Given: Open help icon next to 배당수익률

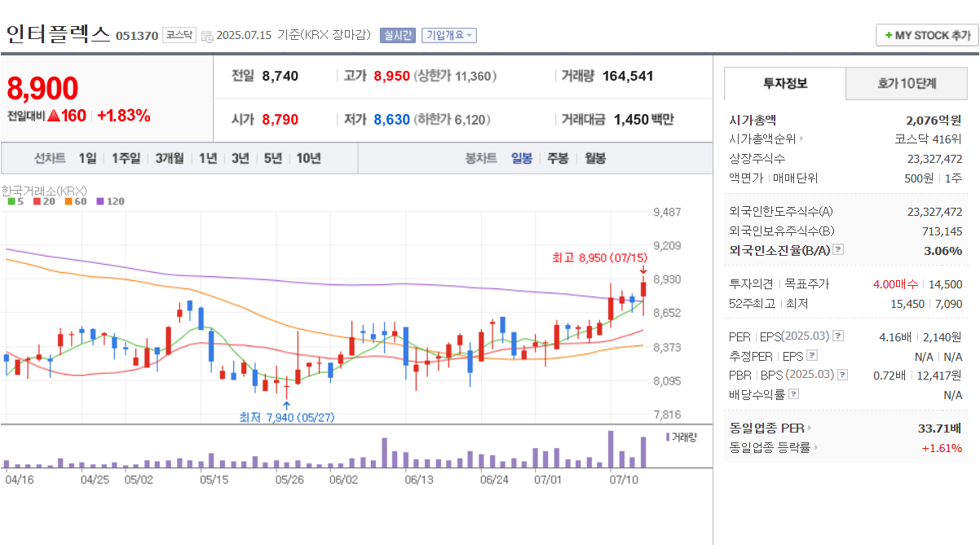Looking at the screenshot, I should (794, 394).
